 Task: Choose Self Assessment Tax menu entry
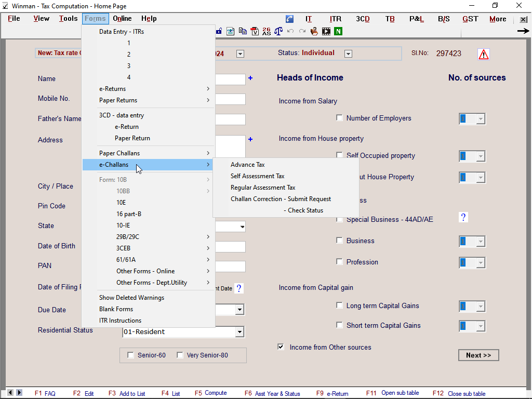point(258,176)
